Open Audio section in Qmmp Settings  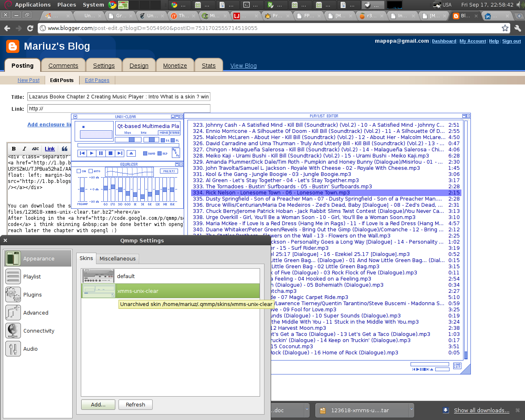point(38,349)
